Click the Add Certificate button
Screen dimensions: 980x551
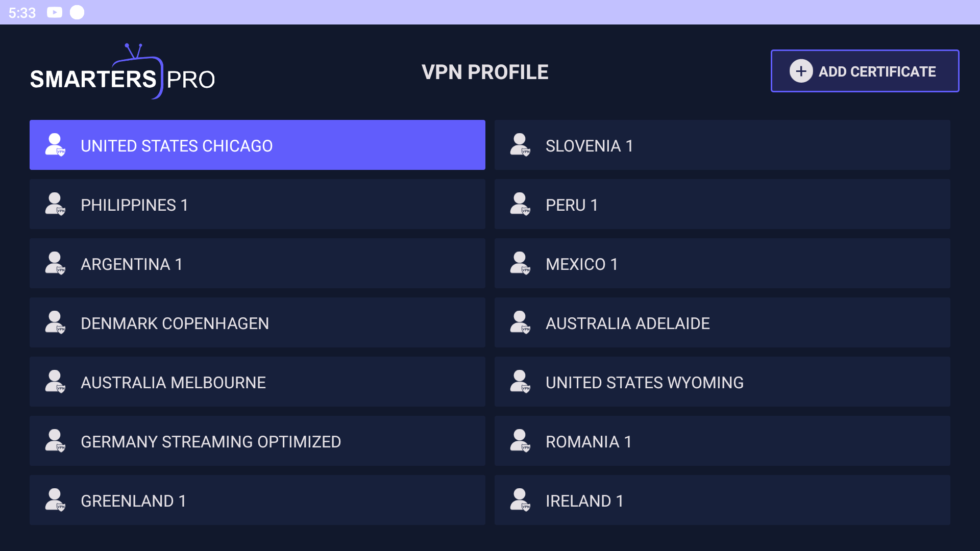coord(865,71)
